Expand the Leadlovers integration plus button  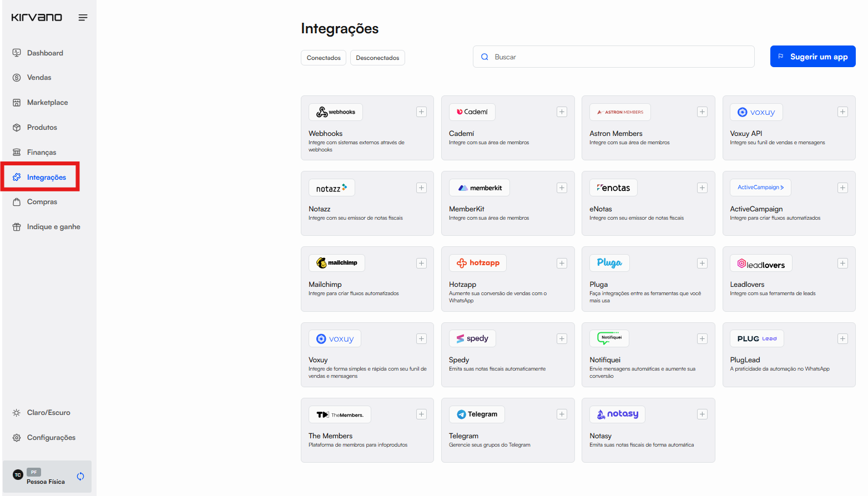click(x=842, y=264)
